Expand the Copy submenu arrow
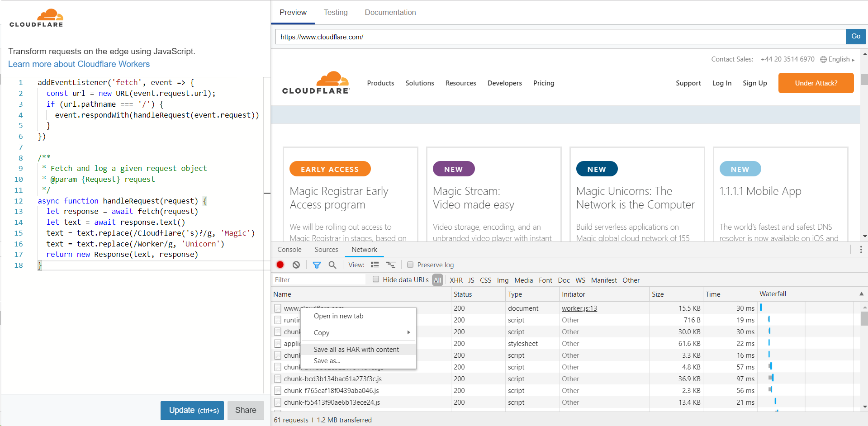868x426 pixels. pos(408,332)
